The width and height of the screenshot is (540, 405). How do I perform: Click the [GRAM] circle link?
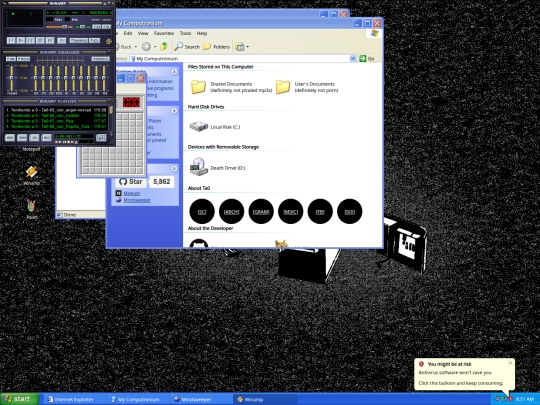(x=261, y=211)
